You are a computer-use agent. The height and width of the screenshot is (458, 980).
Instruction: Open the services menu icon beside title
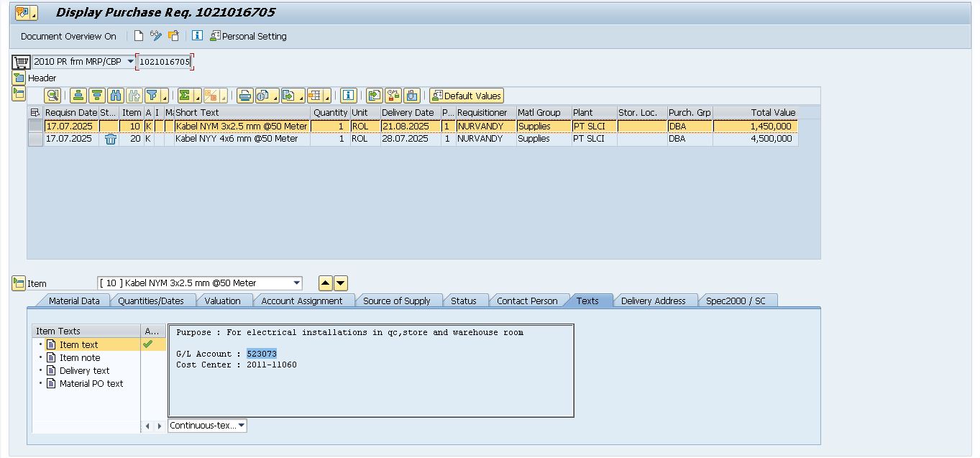point(27,12)
